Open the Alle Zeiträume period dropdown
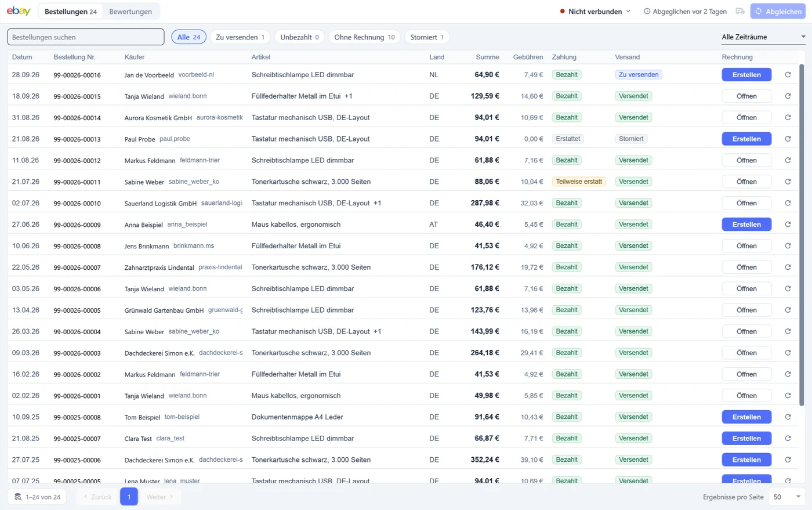 click(x=763, y=37)
